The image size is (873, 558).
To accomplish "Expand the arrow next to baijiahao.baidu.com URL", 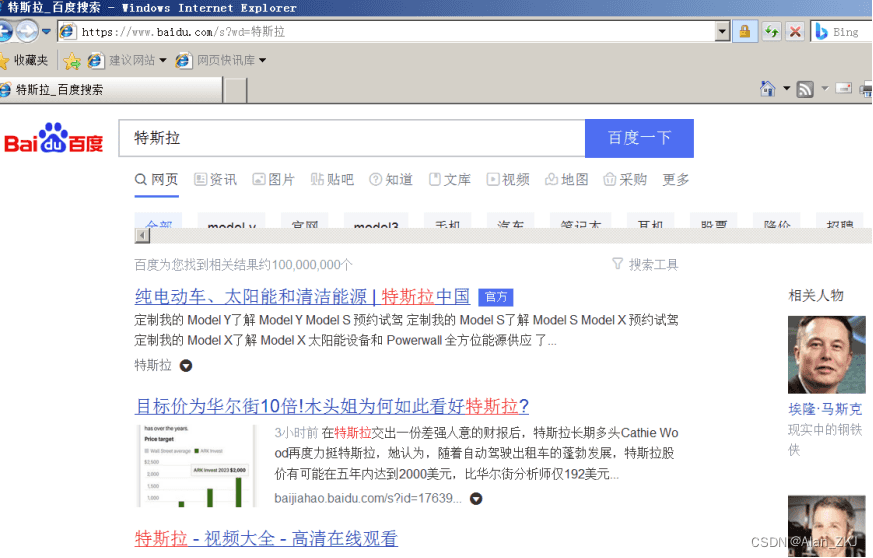I will pos(476,498).
